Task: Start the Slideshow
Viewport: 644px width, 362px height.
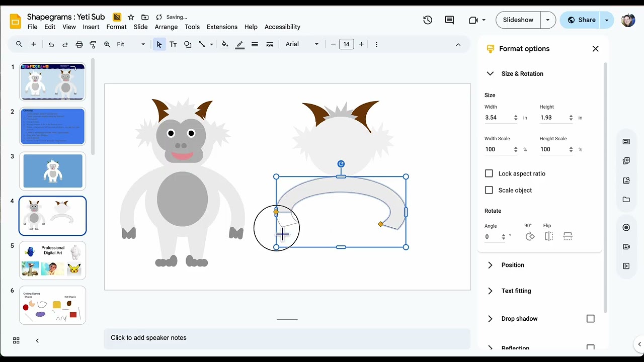Action: point(518,20)
